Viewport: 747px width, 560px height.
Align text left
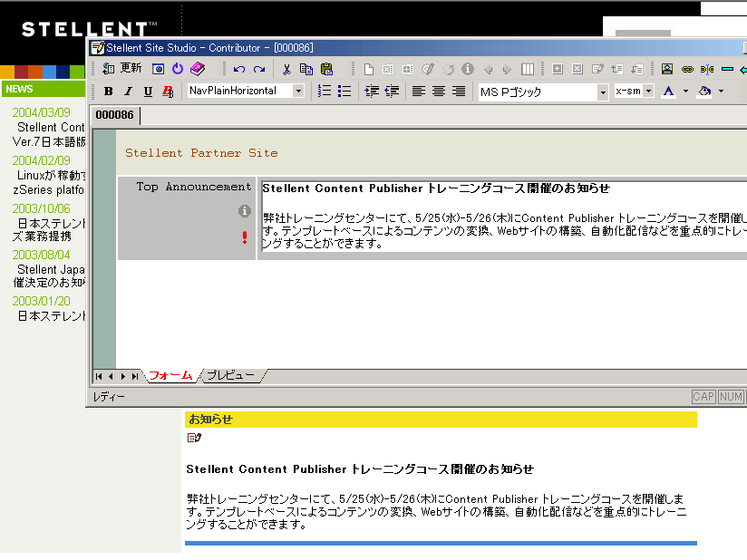[x=419, y=91]
